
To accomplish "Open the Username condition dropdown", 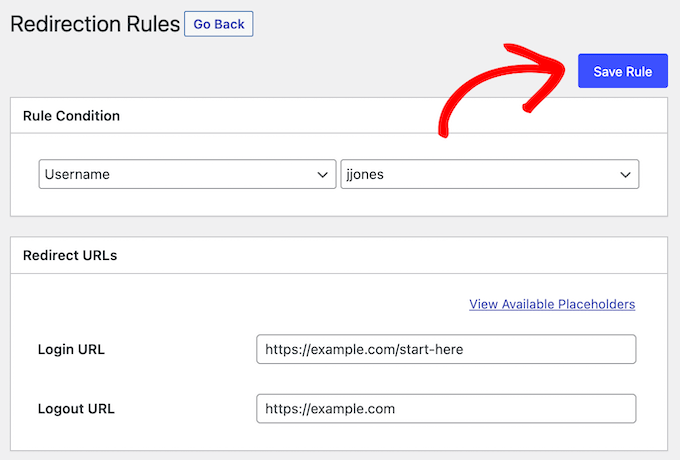I will pos(187,174).
